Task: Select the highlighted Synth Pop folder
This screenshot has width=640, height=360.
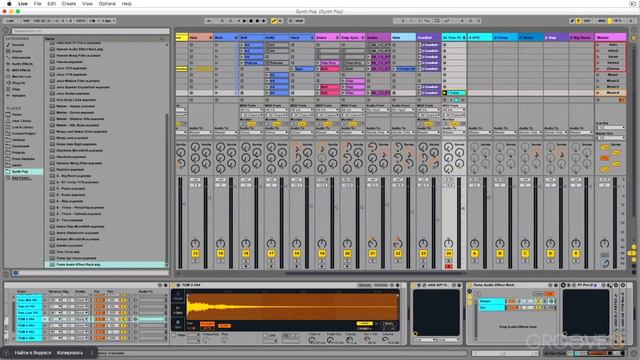Action: click(24, 171)
